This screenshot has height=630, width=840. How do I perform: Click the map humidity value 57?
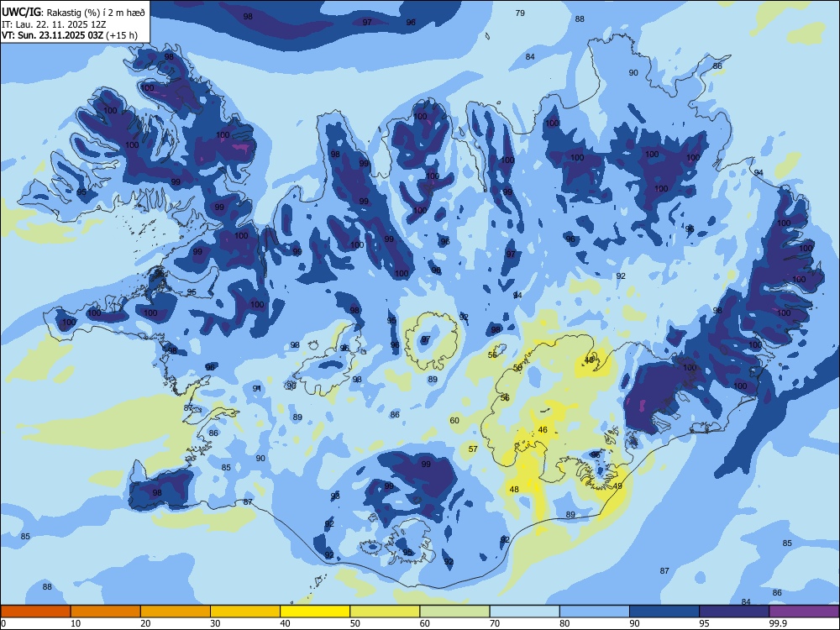coord(473,449)
